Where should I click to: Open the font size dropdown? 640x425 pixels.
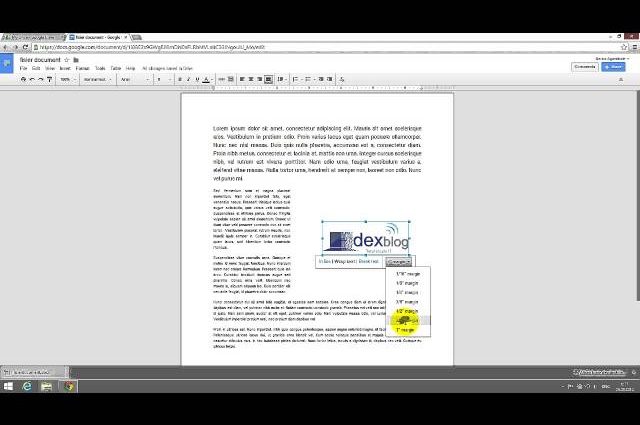tap(164, 79)
